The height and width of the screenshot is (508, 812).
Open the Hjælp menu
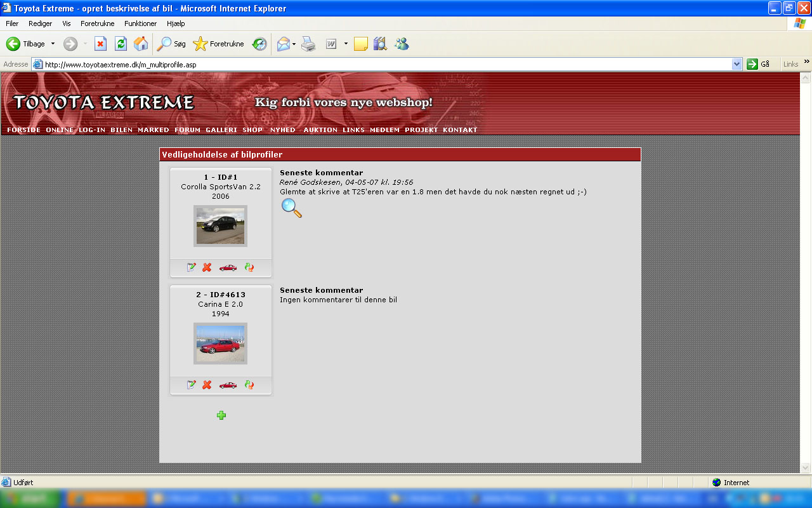click(x=176, y=23)
